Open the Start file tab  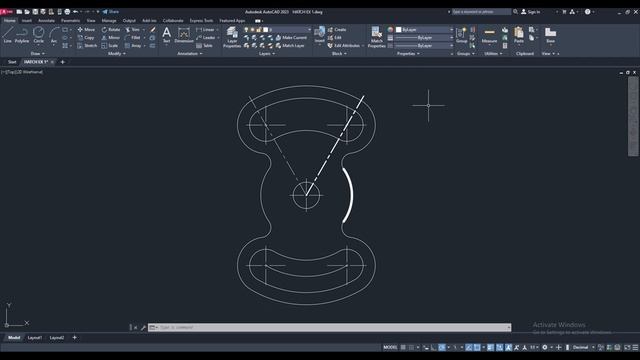[x=12, y=62]
